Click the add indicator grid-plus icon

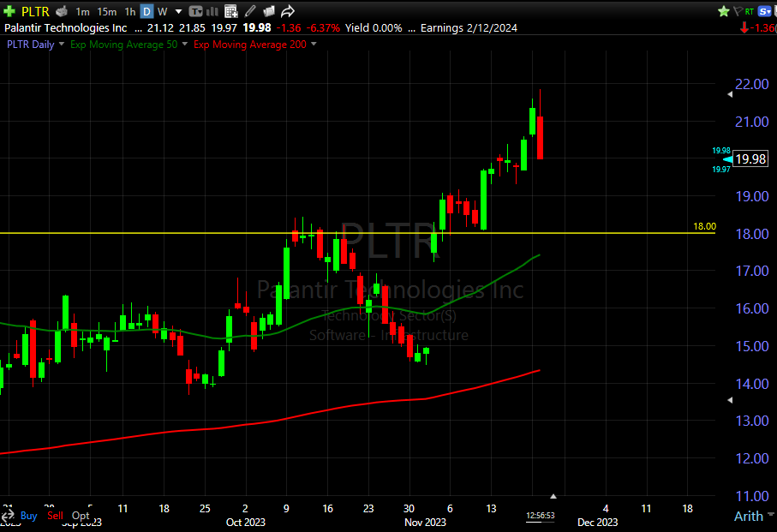231,11
